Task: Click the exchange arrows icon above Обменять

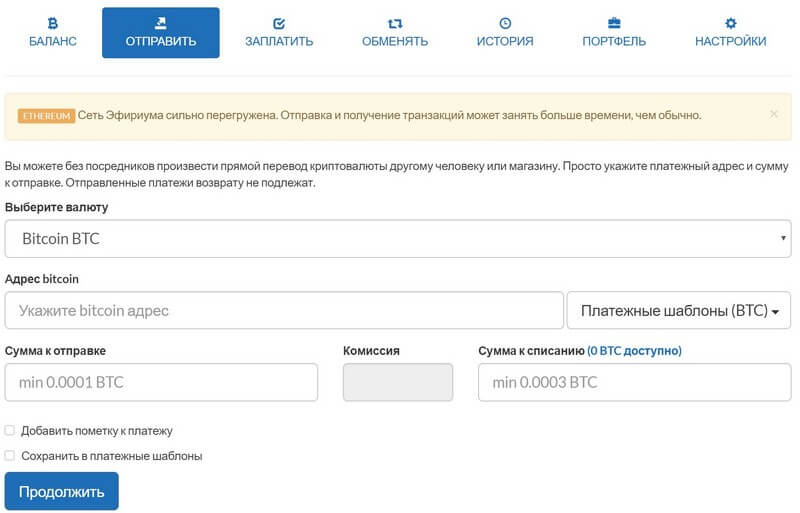Action: tap(394, 22)
